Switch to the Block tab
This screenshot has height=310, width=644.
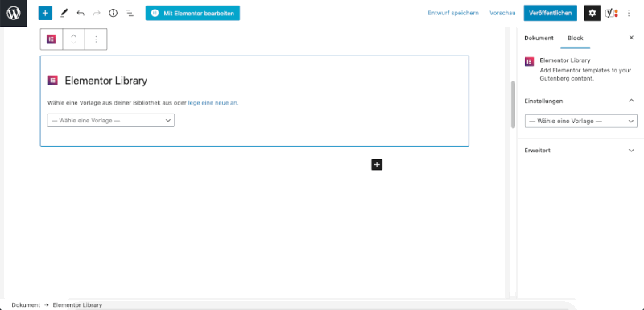pyautogui.click(x=575, y=38)
